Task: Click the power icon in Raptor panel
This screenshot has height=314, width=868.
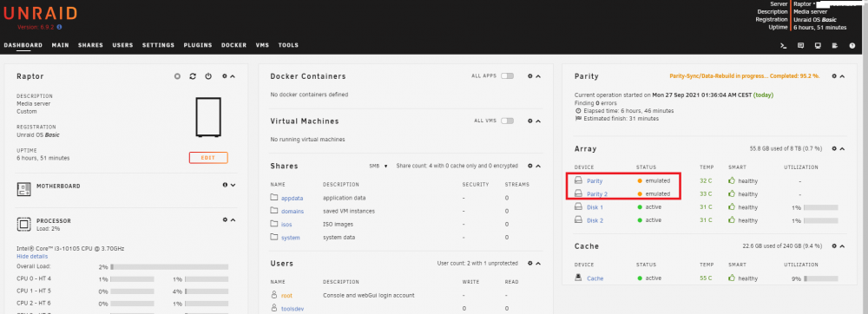Action: coord(208,76)
